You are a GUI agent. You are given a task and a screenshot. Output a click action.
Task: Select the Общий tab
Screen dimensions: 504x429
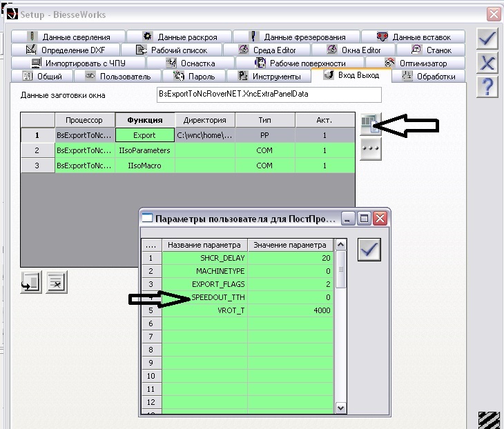[42, 77]
